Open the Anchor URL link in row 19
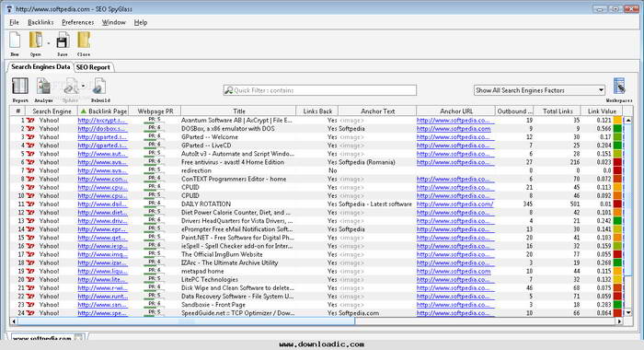 click(454, 272)
